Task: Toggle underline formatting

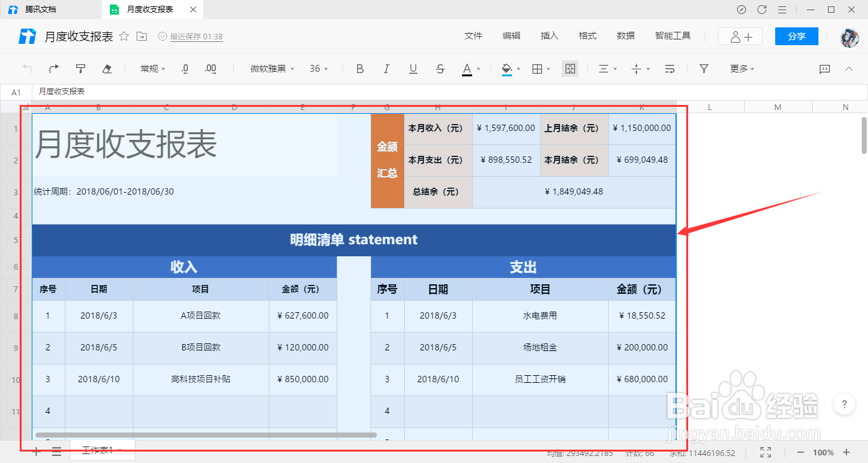Action: pos(413,69)
